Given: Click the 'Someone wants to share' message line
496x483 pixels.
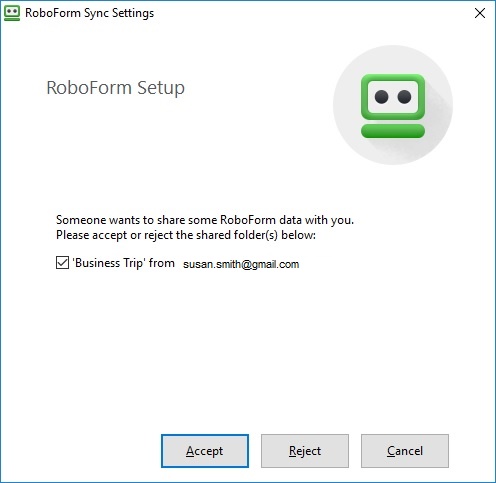Looking at the screenshot, I should coord(205,220).
